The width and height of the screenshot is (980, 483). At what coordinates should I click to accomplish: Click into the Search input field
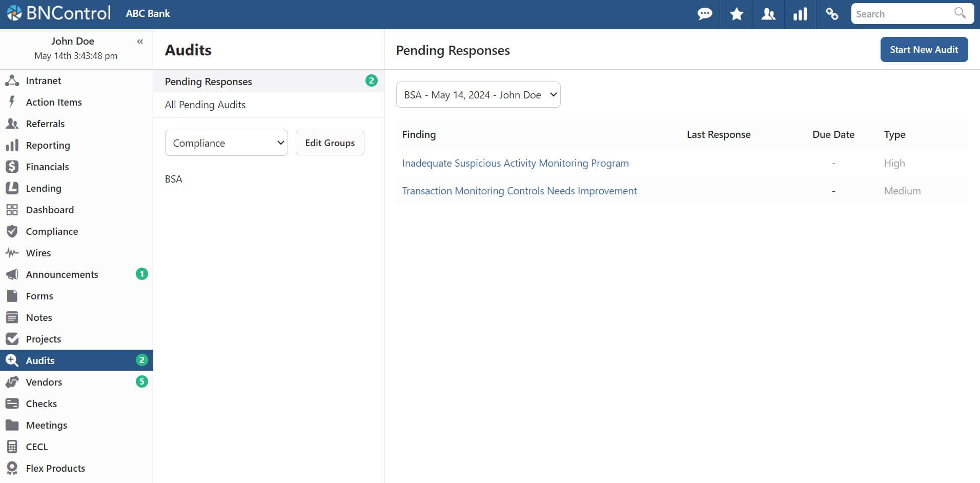(901, 14)
